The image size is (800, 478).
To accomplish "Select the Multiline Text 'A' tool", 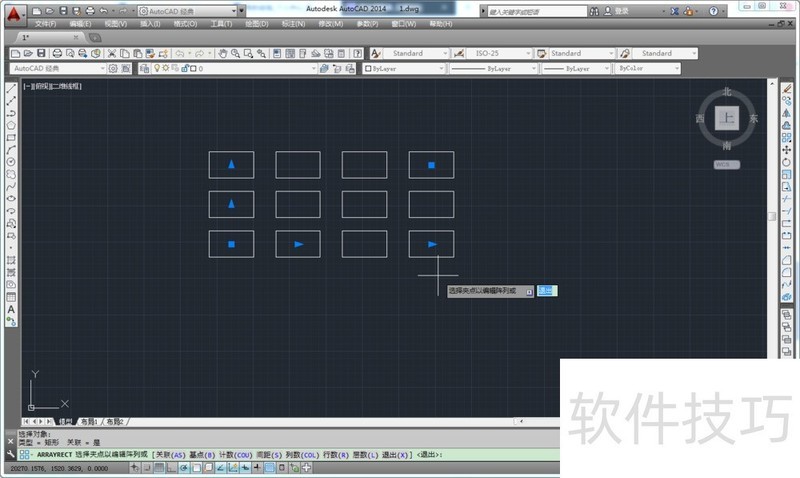I will (11, 309).
